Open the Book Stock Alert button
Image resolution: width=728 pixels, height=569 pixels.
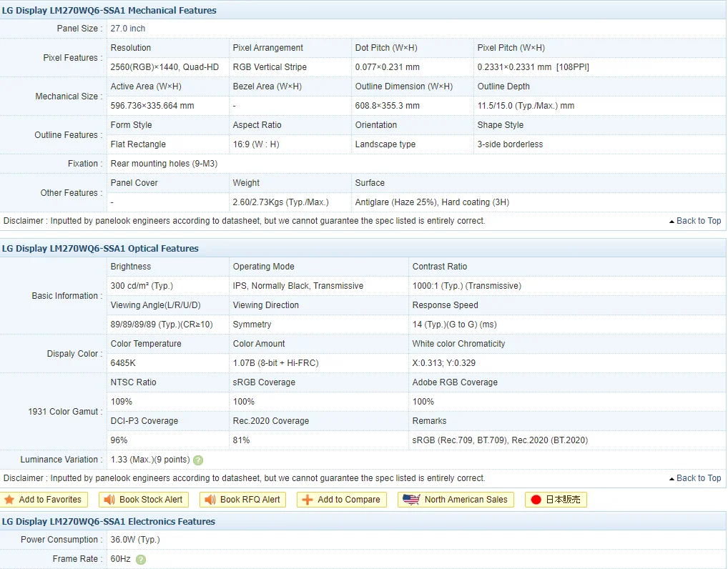coord(144,500)
